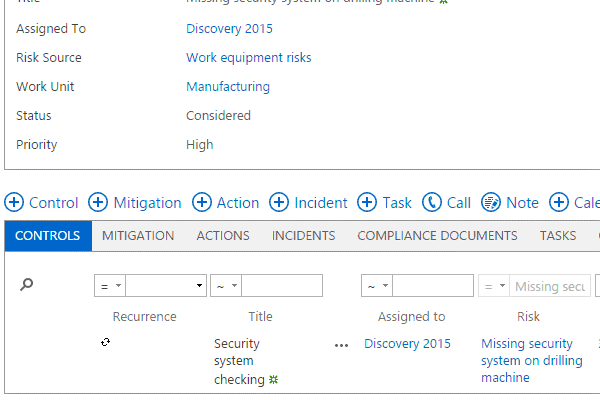Click the note icon for Note
Screen dimensions: 600x400
[491, 202]
